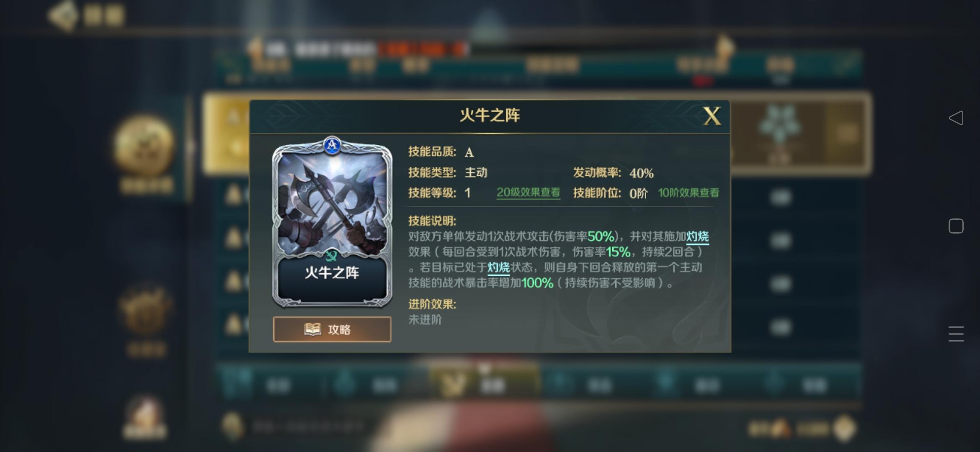Open the 攻略 guide button
Viewport: 980px width, 452px height.
[332, 329]
